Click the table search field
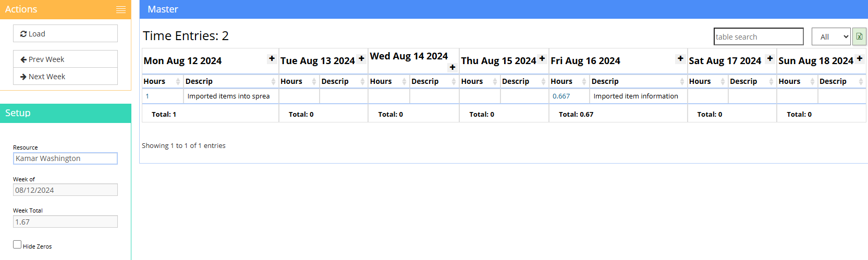Viewport: 868px width, 260px height. [x=759, y=36]
